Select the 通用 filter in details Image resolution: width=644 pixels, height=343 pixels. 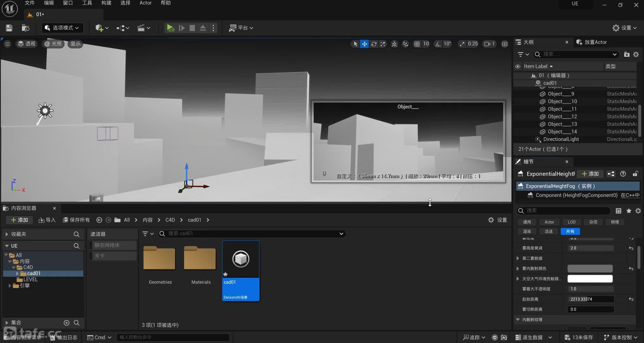(527, 222)
